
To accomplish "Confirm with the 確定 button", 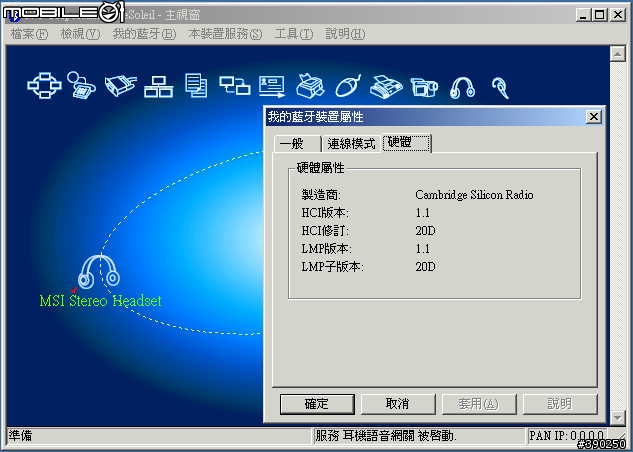I will (317, 404).
